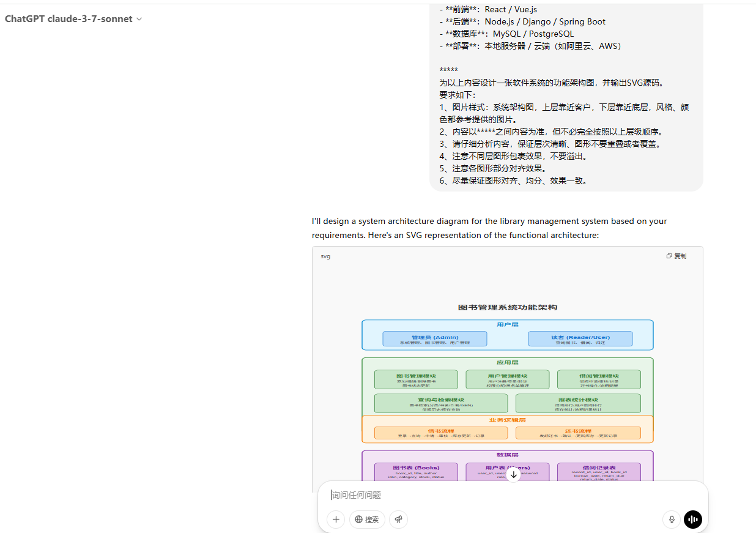Click the 查询与检索模块 block
756x533 pixels.
441,403
